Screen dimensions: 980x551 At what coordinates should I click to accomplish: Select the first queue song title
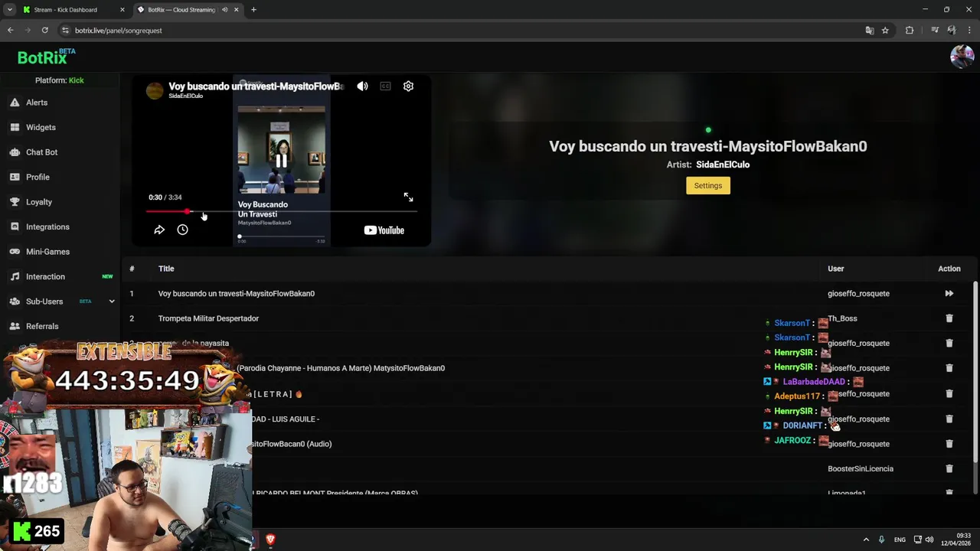pos(237,293)
